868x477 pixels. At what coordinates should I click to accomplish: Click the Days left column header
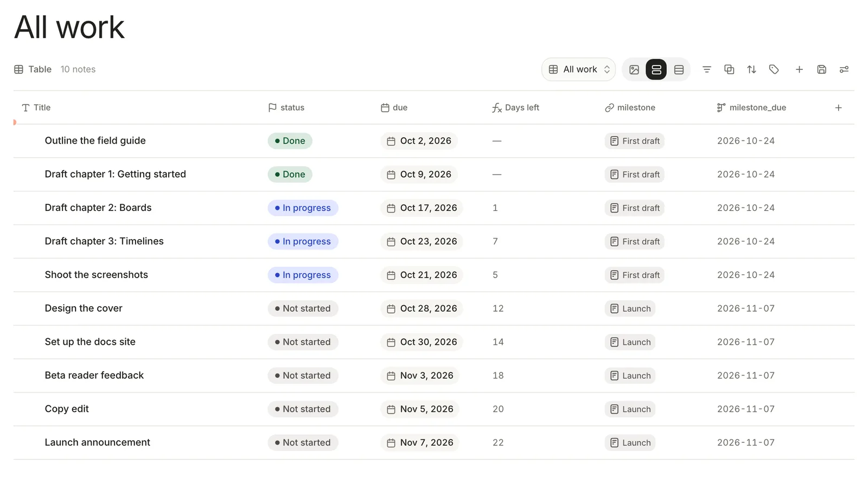pyautogui.click(x=516, y=108)
